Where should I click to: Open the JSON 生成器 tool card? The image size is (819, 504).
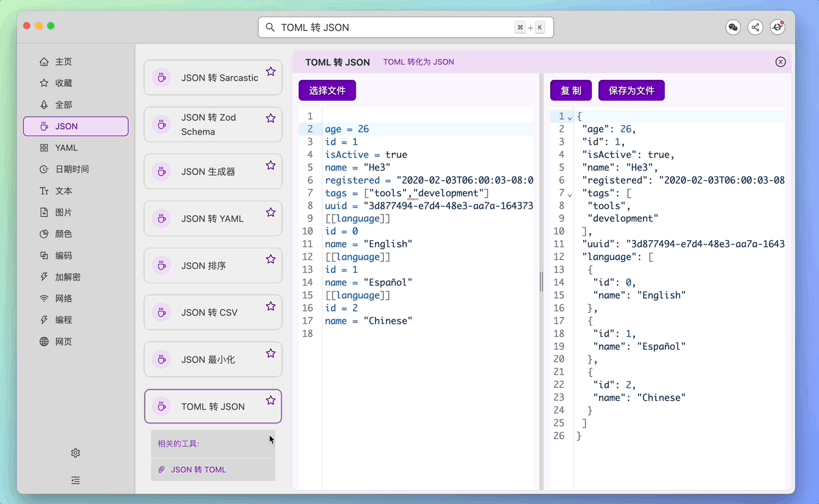click(213, 172)
